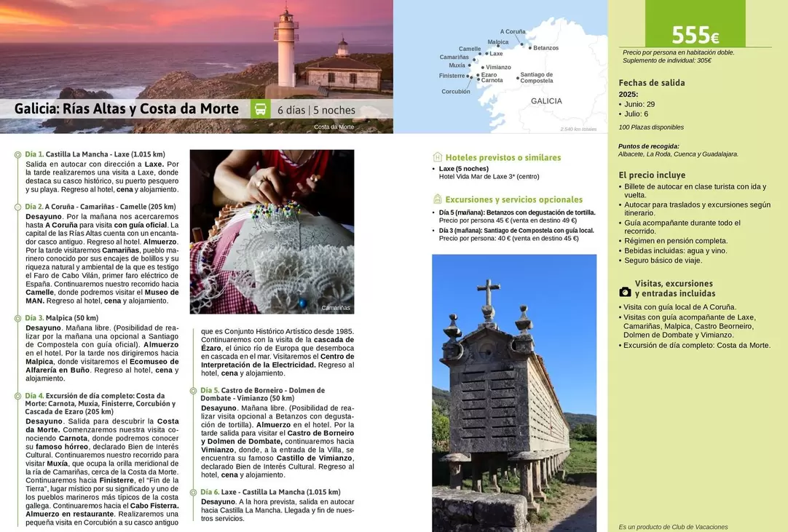Click the Betanzos label on the map
Screen dimensions: 788x532
(545, 48)
